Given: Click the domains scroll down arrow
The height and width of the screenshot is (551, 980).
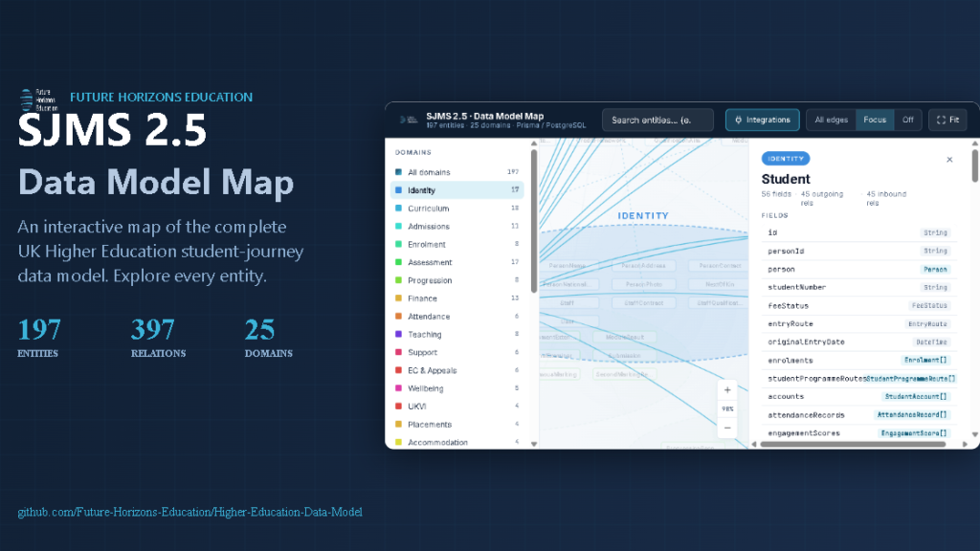Looking at the screenshot, I should [x=534, y=444].
